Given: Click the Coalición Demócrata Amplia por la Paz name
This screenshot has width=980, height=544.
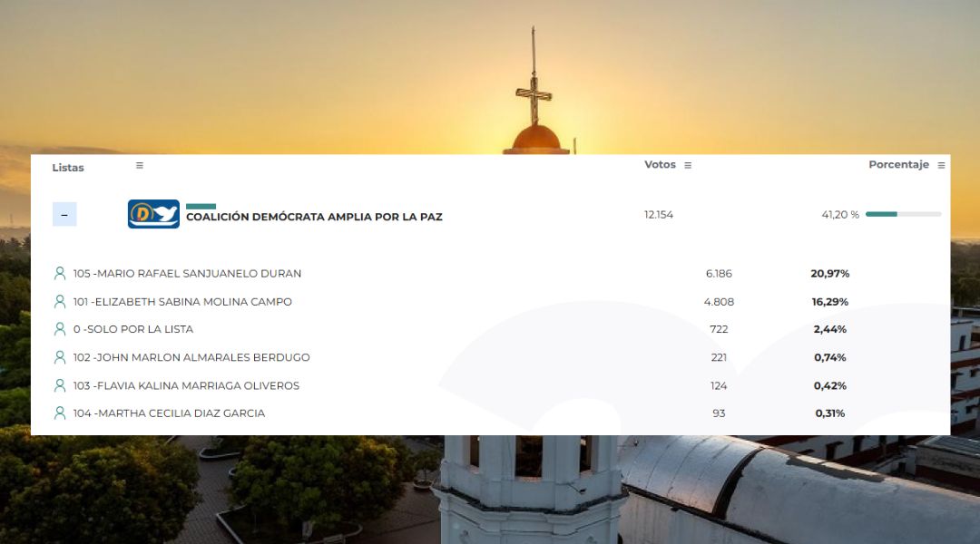Looking at the screenshot, I should point(314,218).
